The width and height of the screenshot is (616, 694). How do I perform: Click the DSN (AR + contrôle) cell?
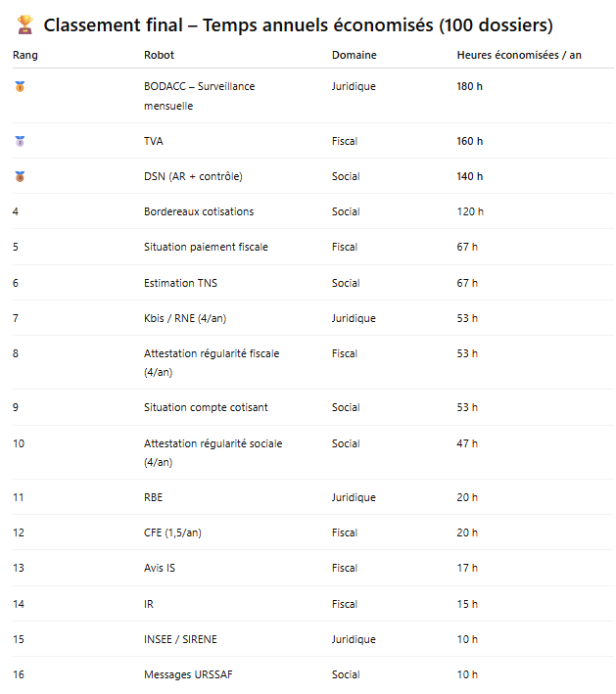pos(193,176)
